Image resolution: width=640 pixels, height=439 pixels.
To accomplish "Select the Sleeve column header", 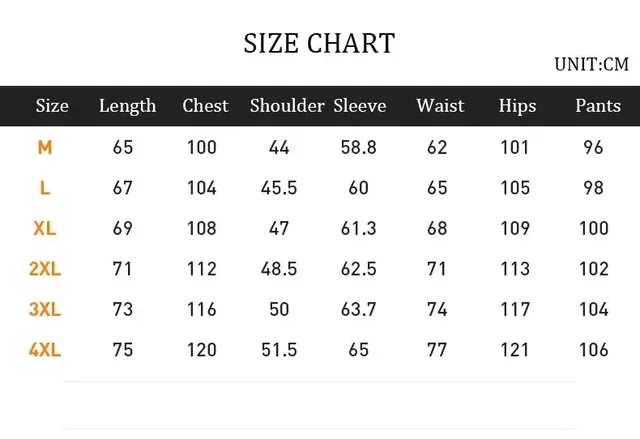I will point(360,106).
